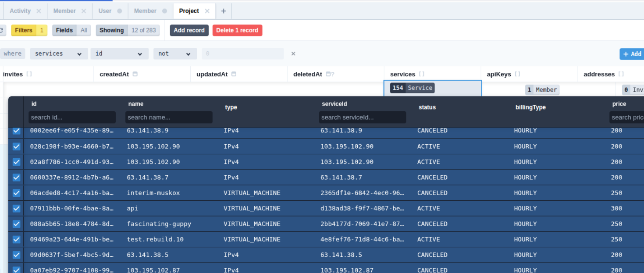Toggle checkbox for test.rebuild.10 row

pos(16,239)
